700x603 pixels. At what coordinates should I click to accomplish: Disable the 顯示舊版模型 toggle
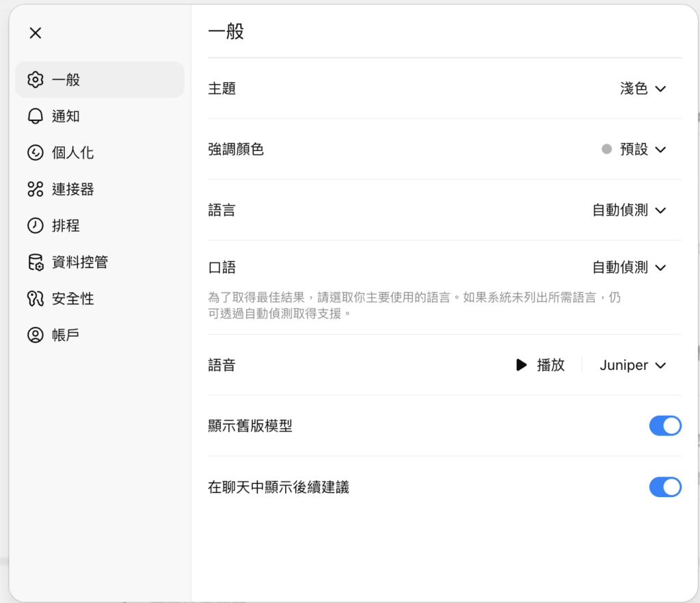[x=664, y=426]
